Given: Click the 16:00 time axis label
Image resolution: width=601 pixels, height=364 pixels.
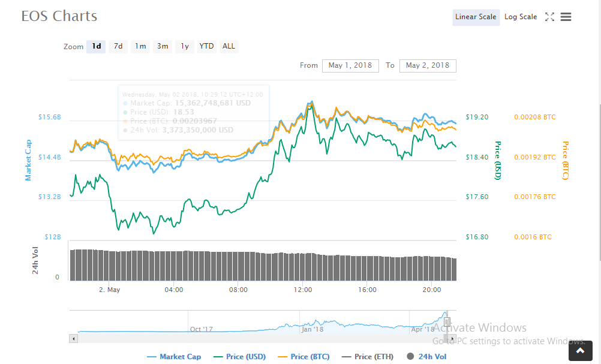Looking at the screenshot, I should [367, 290].
